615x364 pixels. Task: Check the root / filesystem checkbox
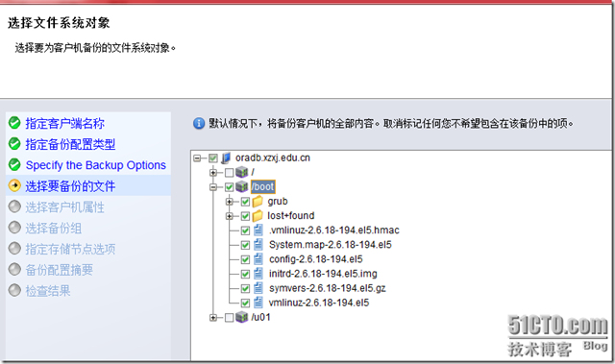pos(230,173)
